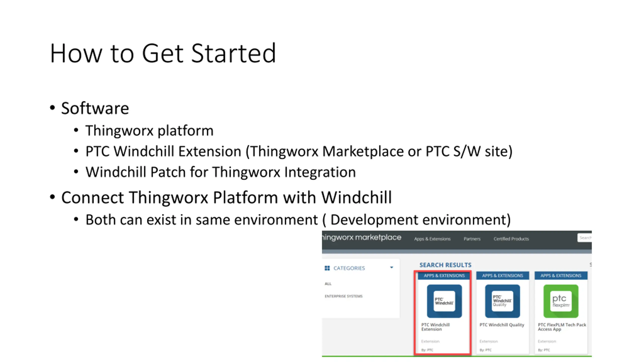The image size is (644, 362).
Task: Collapse the Categories dropdown arrow
Action: point(391,267)
